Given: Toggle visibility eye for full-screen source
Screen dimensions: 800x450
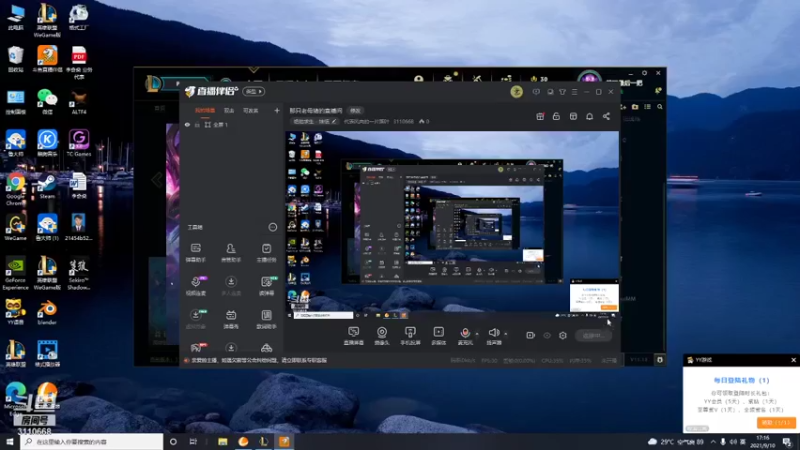Looking at the screenshot, I should [x=187, y=125].
